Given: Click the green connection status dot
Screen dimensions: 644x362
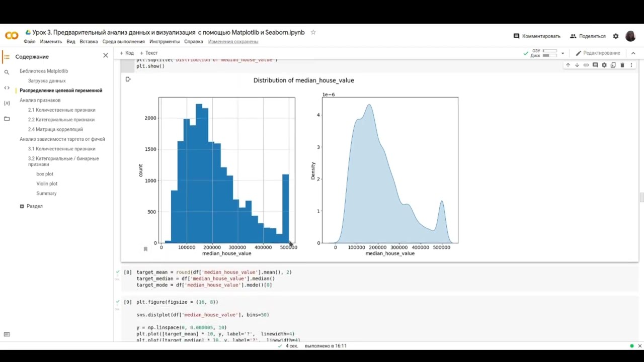Looking at the screenshot, I should pos(632,346).
